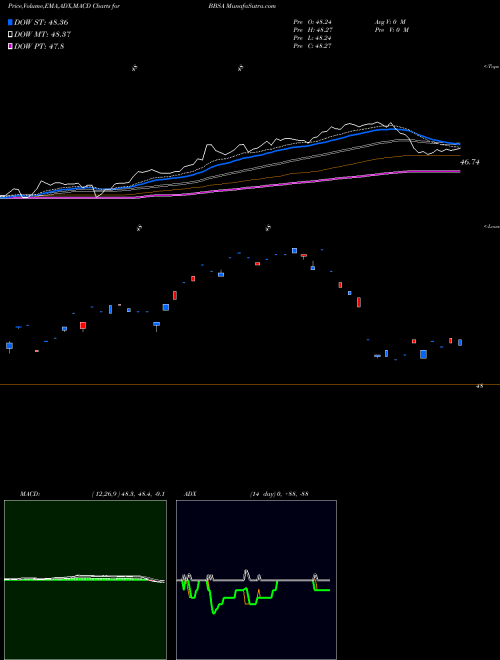Screen dimensions: 500x660
Task: Click the white DOW MT legend swatch
Action: click(11, 35)
